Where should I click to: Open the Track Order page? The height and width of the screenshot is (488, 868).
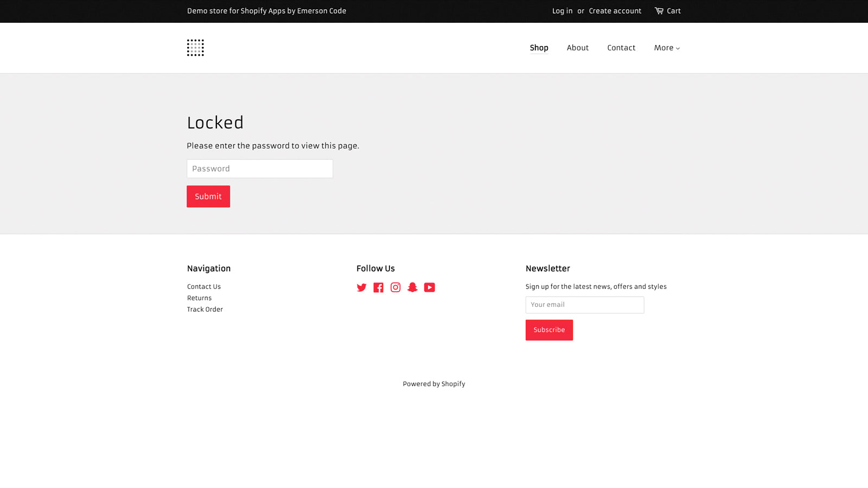[x=205, y=309]
